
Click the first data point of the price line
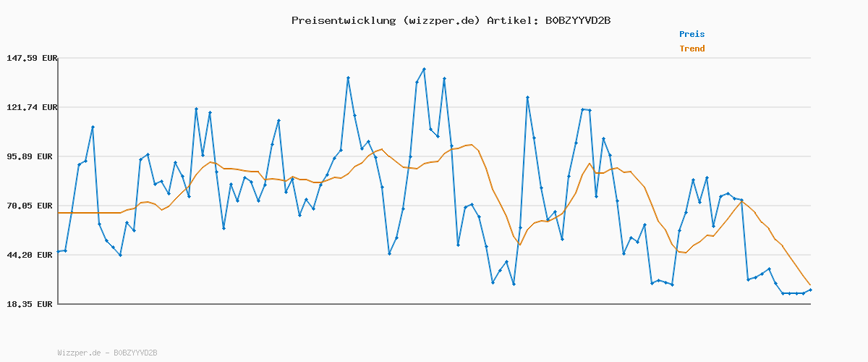click(x=59, y=251)
